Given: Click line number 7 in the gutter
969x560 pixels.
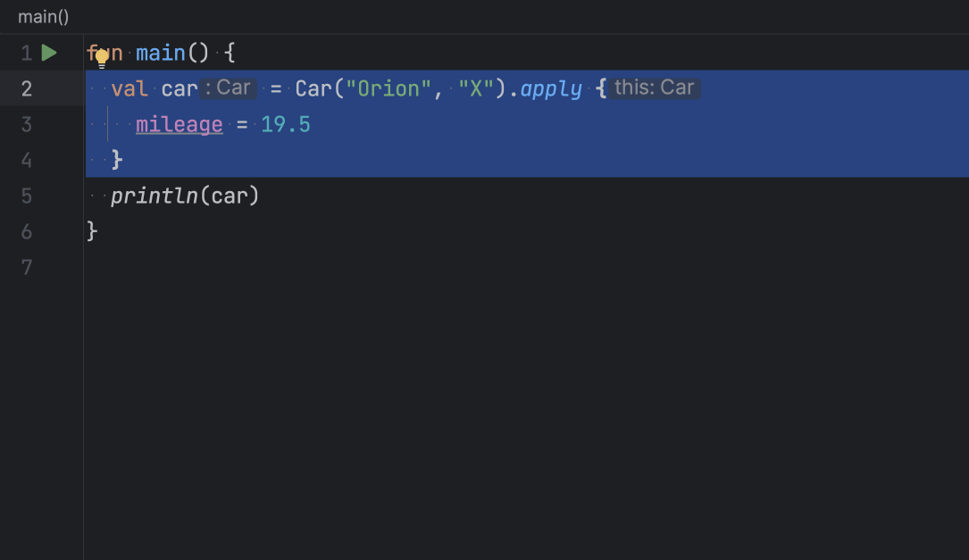Looking at the screenshot, I should click(x=27, y=267).
